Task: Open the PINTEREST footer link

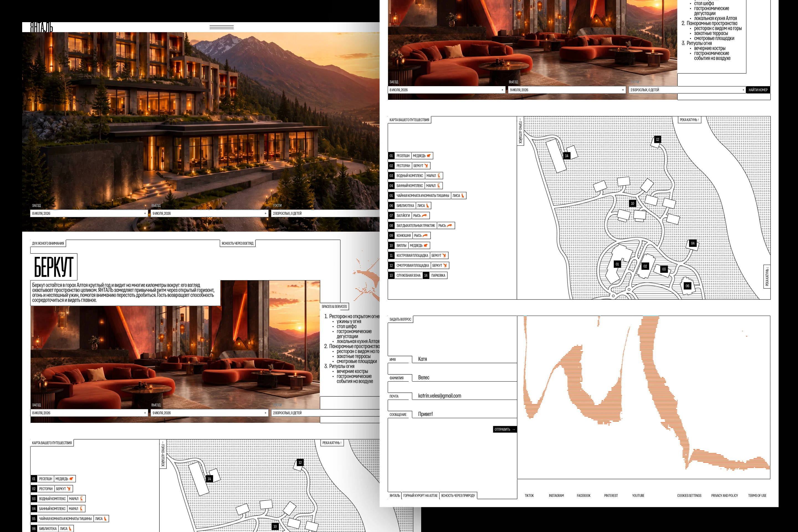Action: [611, 496]
